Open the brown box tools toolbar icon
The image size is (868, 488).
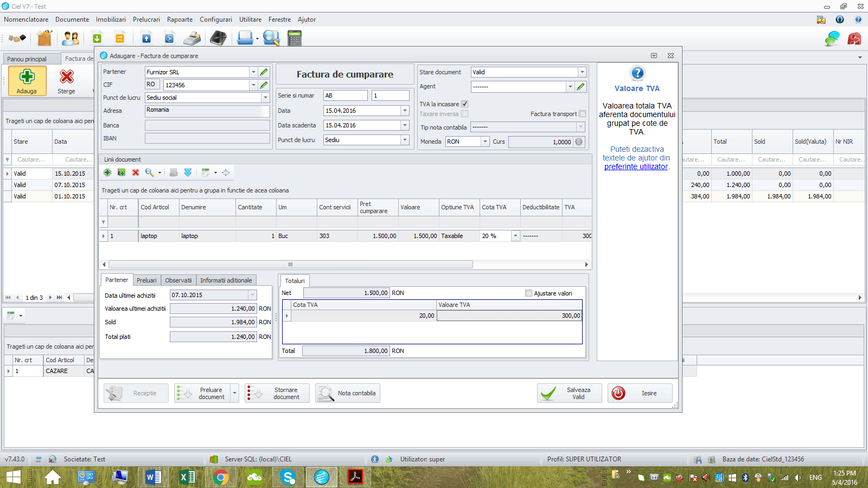pos(44,38)
